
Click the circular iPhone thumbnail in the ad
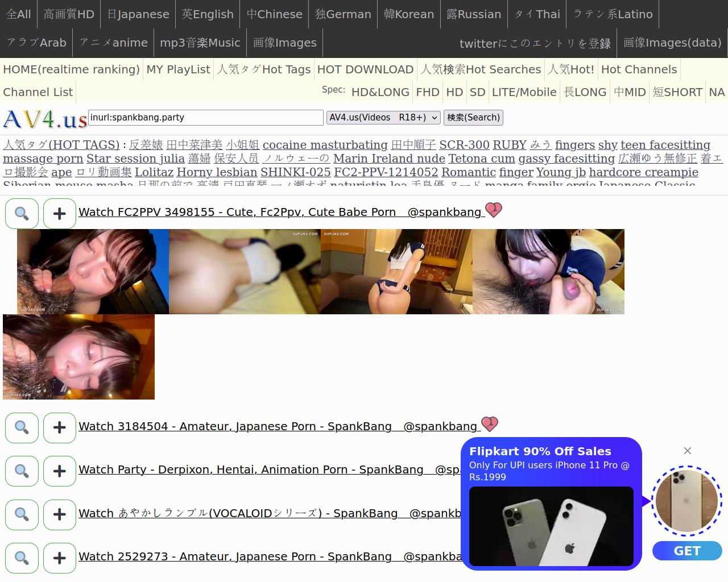pyautogui.click(x=686, y=501)
